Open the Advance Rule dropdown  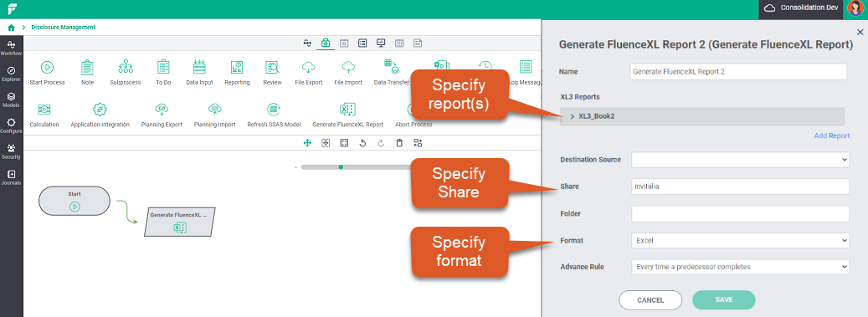tap(740, 267)
